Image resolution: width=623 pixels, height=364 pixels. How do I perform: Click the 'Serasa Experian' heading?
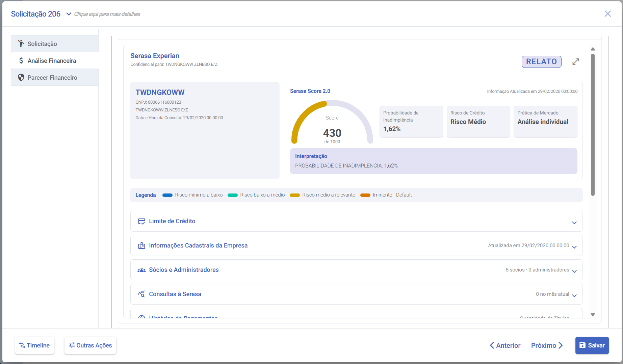click(x=155, y=56)
